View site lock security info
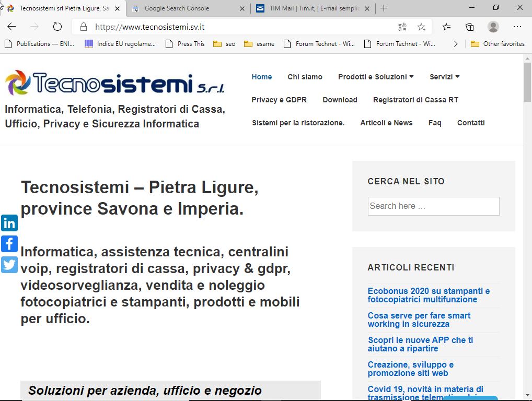Image resolution: width=532 pixels, height=401 pixels. (x=84, y=27)
